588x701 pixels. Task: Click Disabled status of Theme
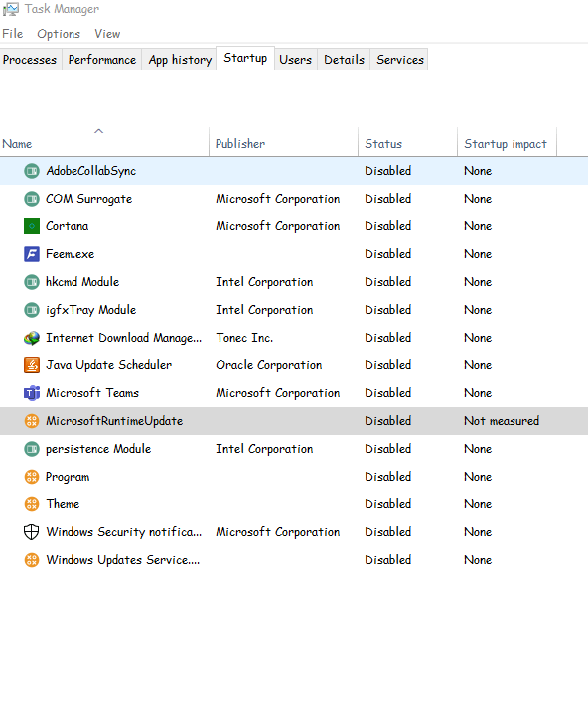[x=387, y=504]
